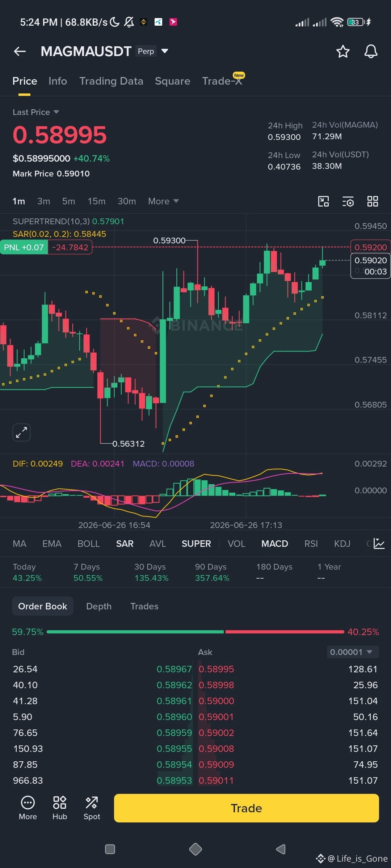
Task: Switch to the Info tab
Action: click(58, 81)
